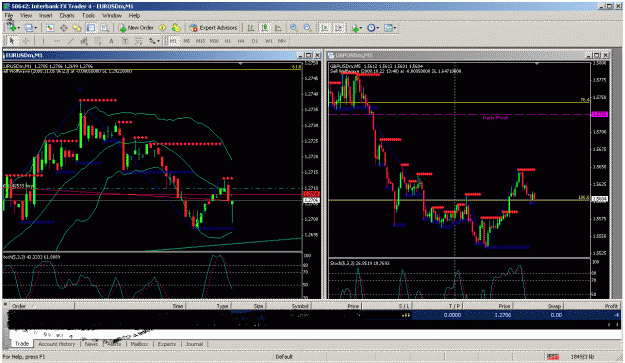The image size is (625, 363).
Task: Switch timeframe to M1
Action: (174, 41)
